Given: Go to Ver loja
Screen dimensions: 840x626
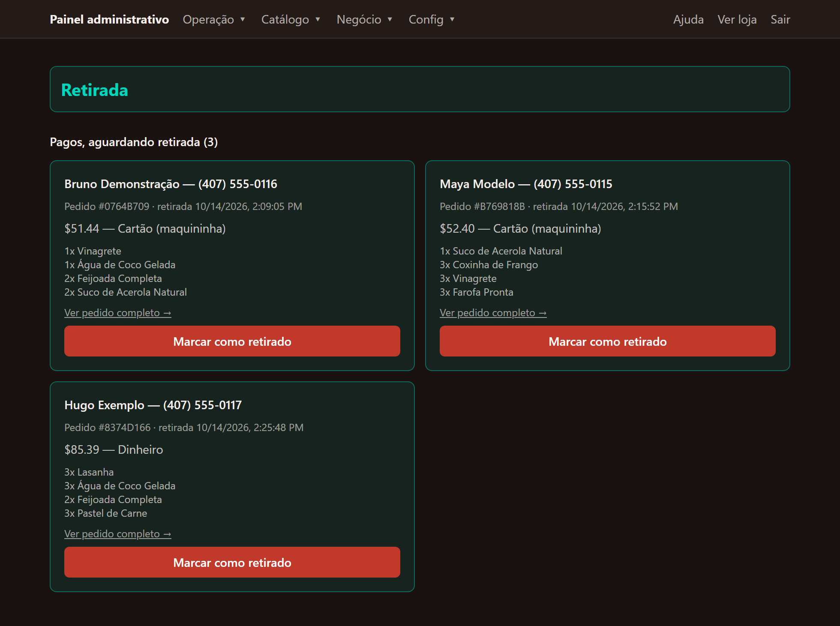Looking at the screenshot, I should 737,19.
